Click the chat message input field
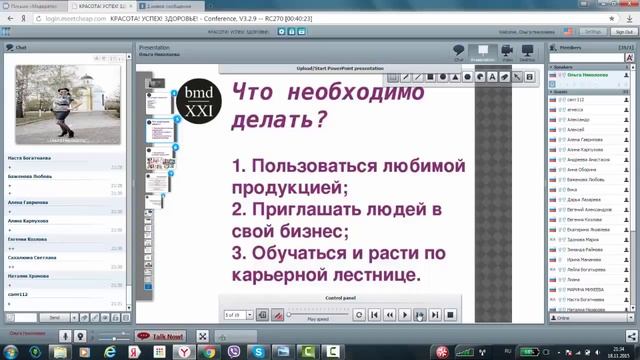Screen dimensions: 640x360 (25, 318)
